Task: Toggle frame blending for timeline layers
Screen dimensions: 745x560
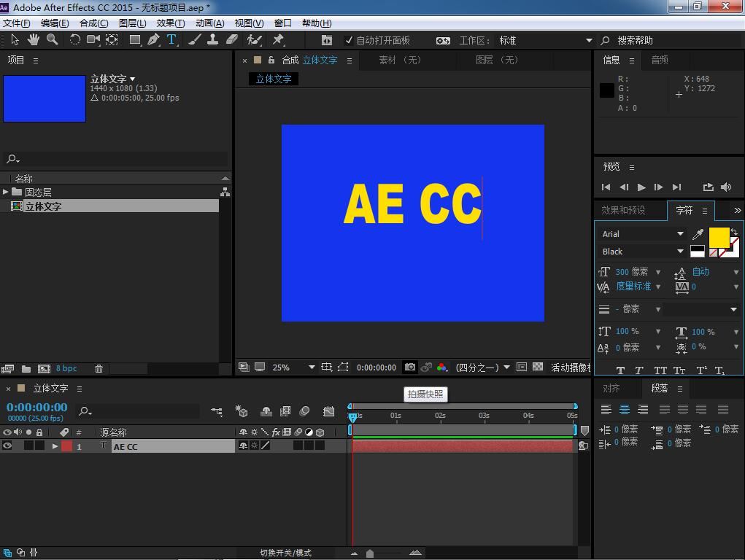Action: (x=285, y=411)
